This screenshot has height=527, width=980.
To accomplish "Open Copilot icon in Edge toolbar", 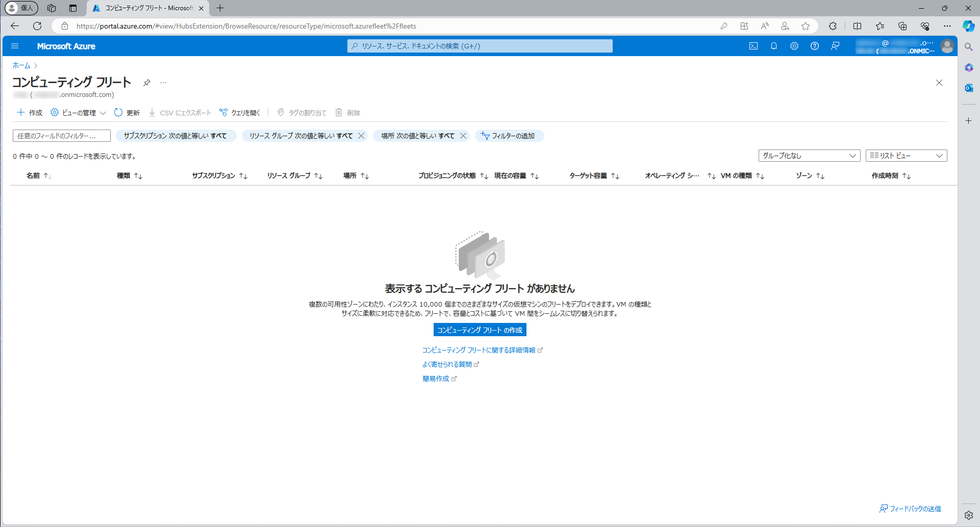I will 969,26.
